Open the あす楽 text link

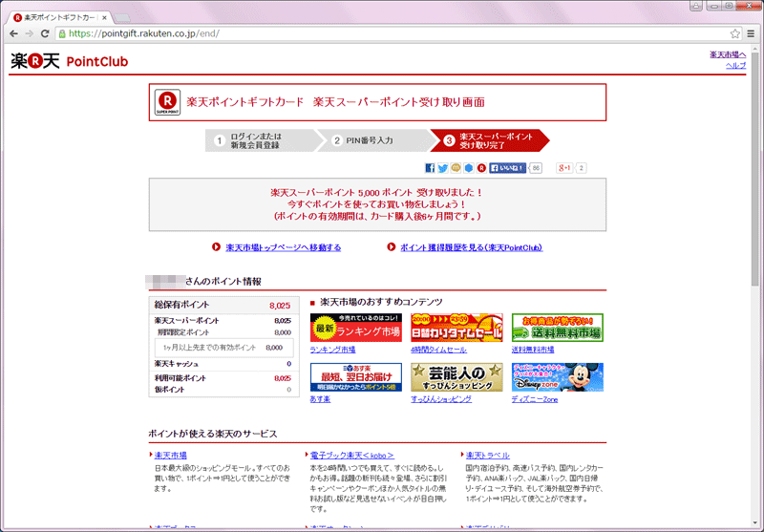[320, 399]
